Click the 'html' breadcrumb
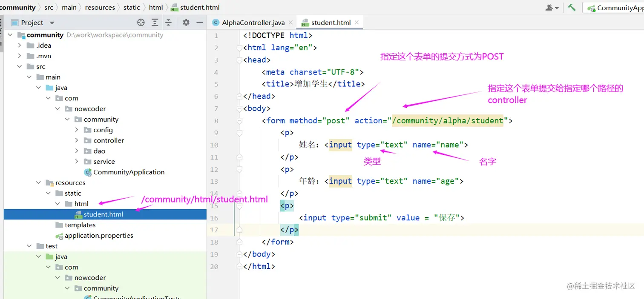 [156, 8]
